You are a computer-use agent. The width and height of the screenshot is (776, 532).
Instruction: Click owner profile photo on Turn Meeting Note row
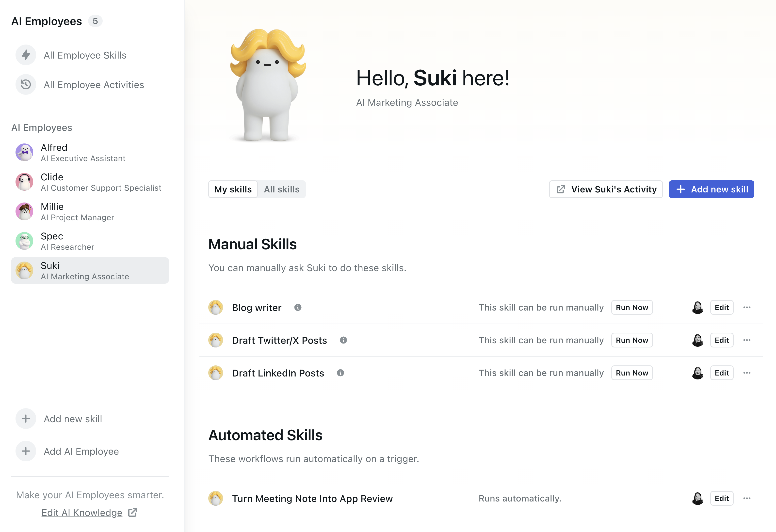coord(697,498)
